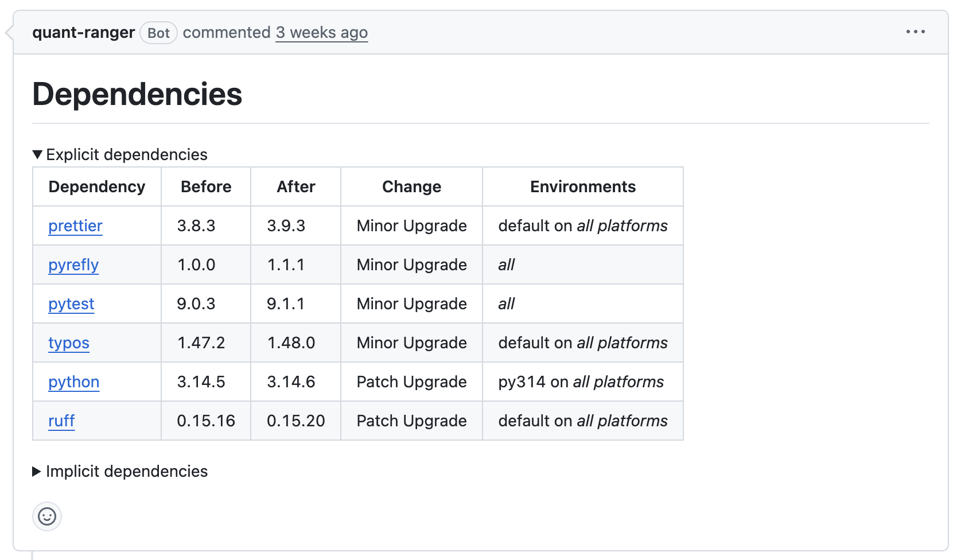Click ruff's after version 0.15.20

[296, 421]
